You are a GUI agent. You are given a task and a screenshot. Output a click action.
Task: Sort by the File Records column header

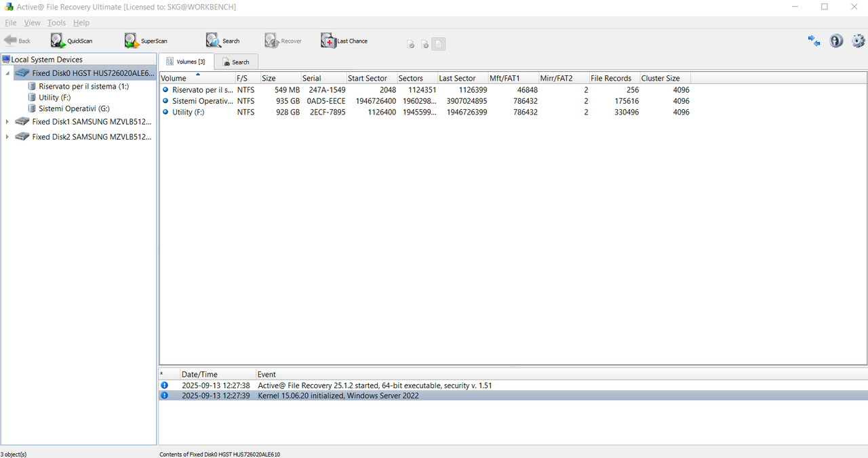click(614, 78)
